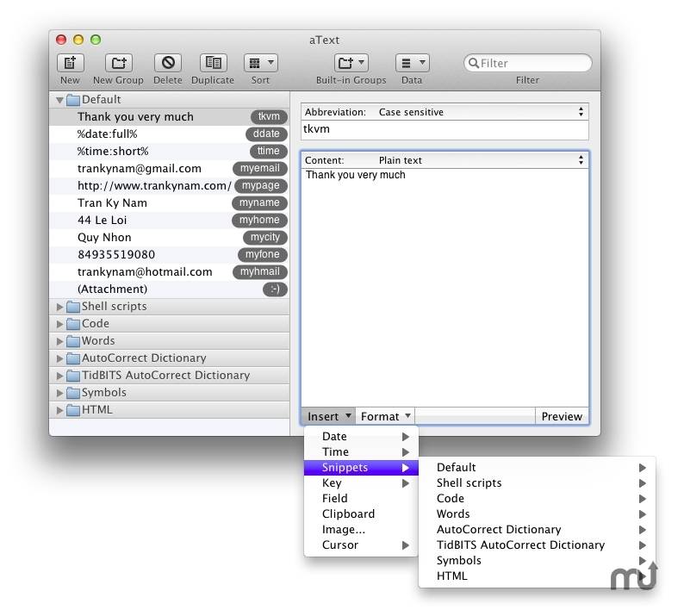This screenshot has height=616, width=684.
Task: Select the trankynam@gmail.com snippet row
Action: 140,169
